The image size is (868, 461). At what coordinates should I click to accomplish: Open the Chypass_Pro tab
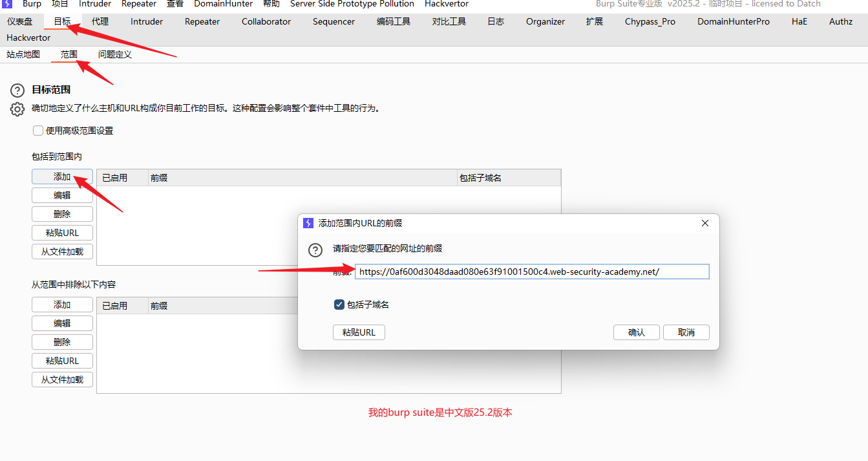point(650,21)
